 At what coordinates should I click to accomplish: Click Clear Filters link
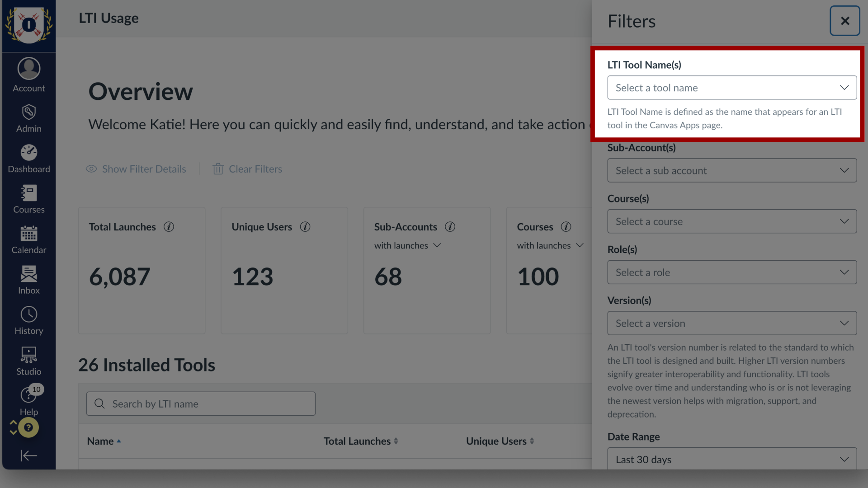point(255,169)
